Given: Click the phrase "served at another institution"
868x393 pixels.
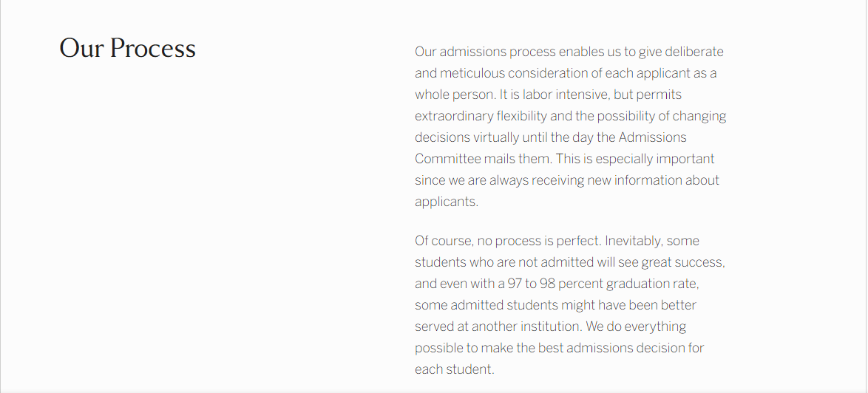Looking at the screenshot, I should (498, 327).
